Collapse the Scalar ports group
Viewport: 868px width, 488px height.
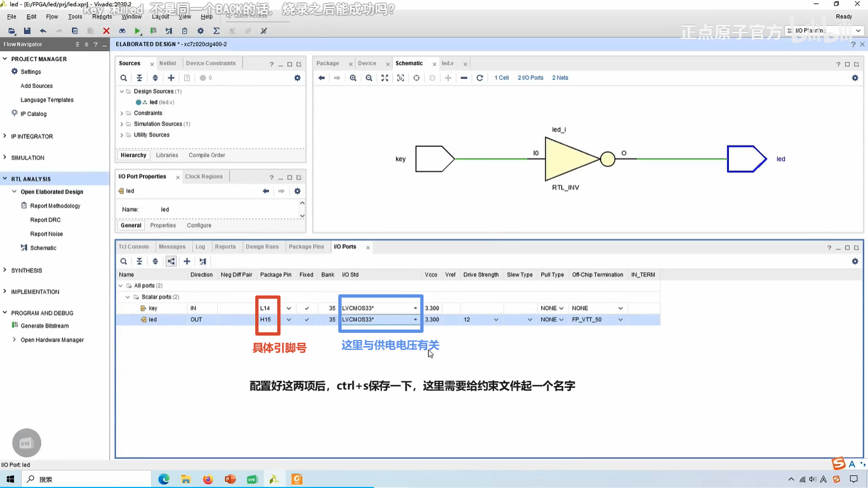pyautogui.click(x=128, y=297)
